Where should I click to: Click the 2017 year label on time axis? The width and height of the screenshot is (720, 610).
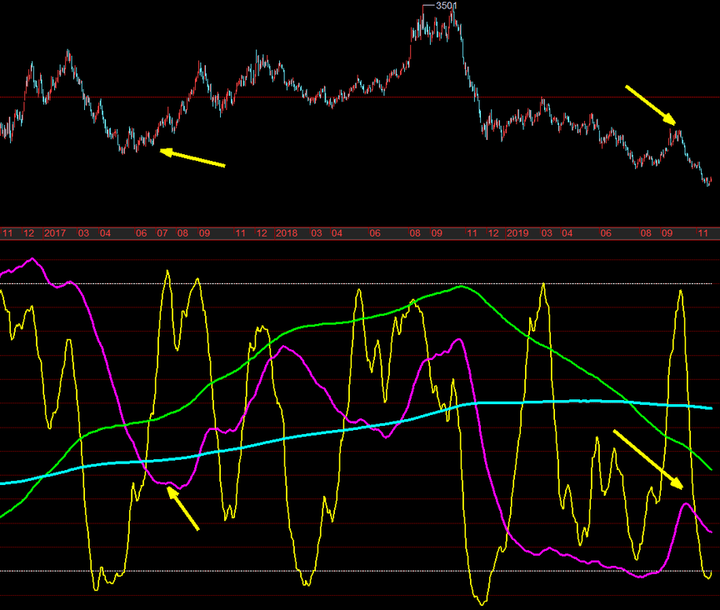pos(55,233)
